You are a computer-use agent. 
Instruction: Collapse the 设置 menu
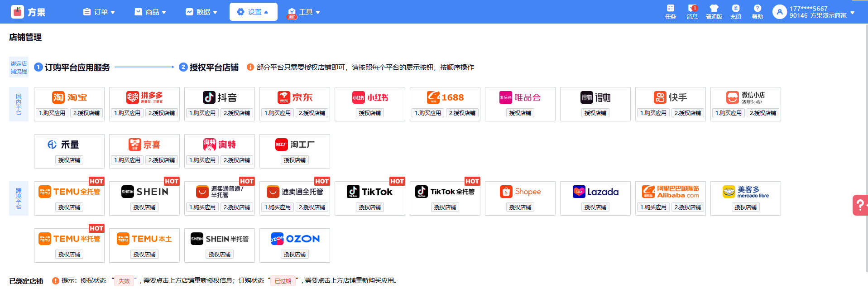[253, 12]
